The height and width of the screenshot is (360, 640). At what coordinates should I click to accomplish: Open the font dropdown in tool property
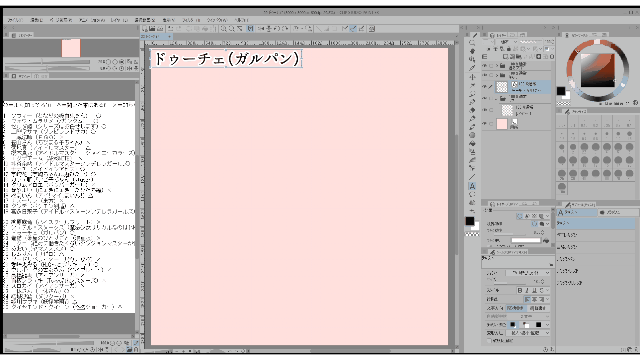tap(528, 272)
